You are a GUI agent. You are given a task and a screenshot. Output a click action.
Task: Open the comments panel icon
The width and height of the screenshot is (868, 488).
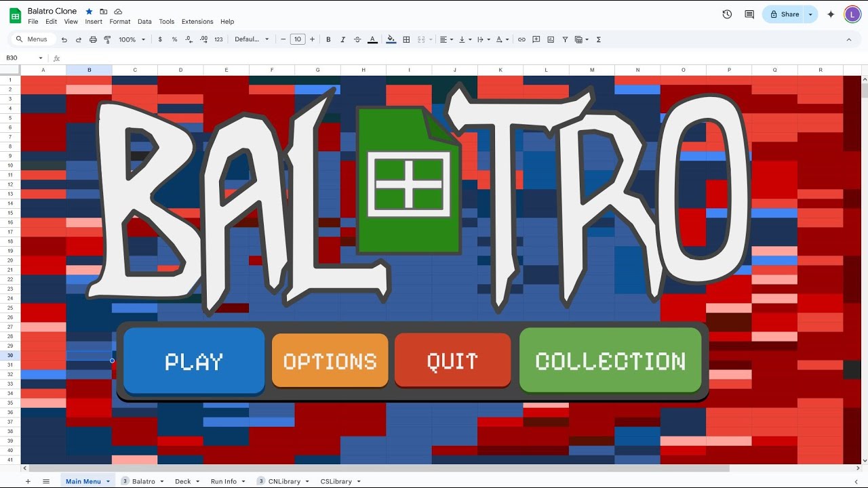click(749, 14)
